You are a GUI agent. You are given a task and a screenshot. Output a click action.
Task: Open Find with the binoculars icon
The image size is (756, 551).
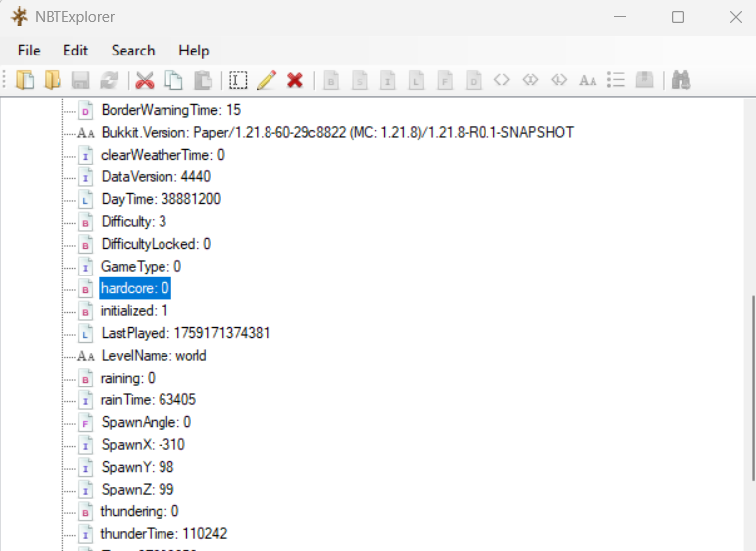click(x=680, y=80)
